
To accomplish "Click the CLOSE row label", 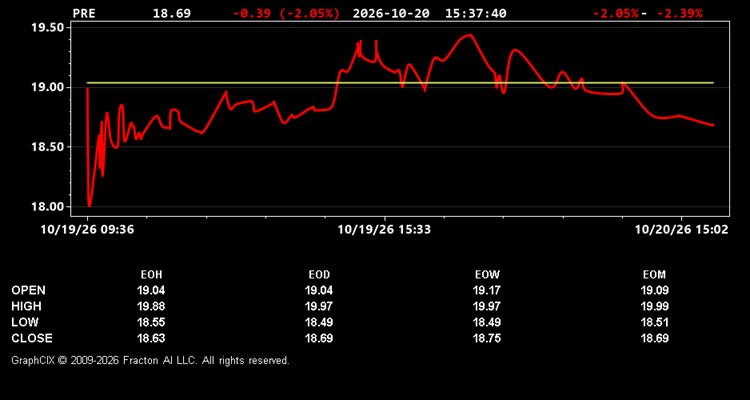I will 32,338.
